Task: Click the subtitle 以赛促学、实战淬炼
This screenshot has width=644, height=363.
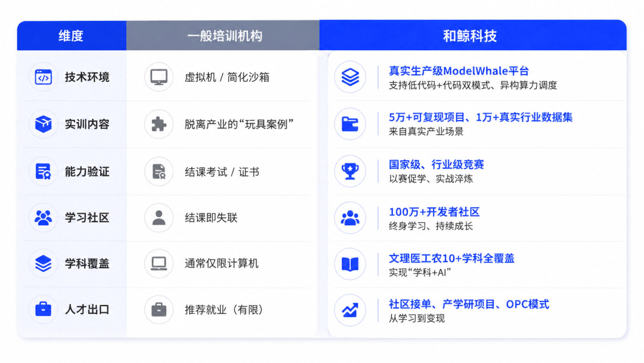Action: click(x=431, y=179)
